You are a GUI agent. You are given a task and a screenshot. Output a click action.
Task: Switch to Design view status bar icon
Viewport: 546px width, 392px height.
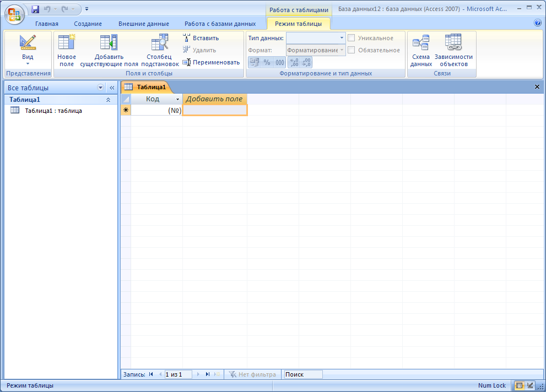click(530, 385)
